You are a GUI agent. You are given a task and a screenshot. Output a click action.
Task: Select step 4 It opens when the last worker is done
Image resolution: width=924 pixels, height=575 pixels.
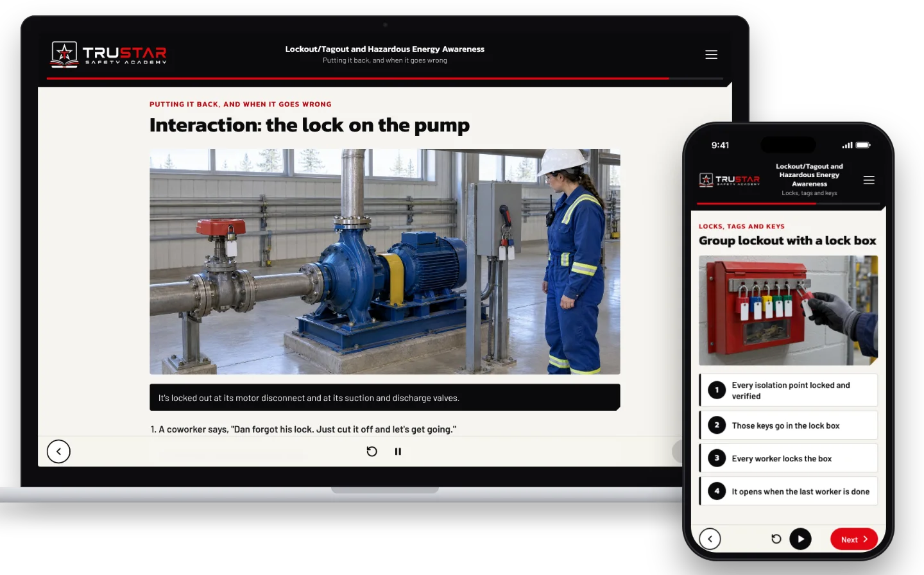pos(789,492)
